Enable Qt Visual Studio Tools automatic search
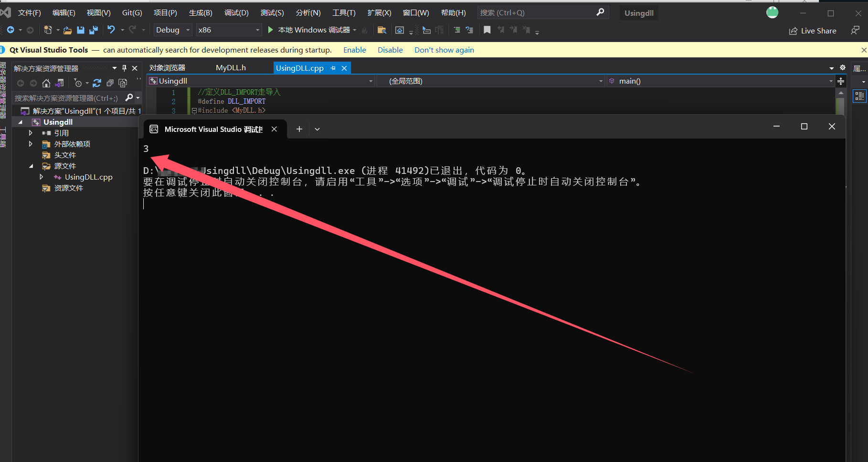 (354, 50)
